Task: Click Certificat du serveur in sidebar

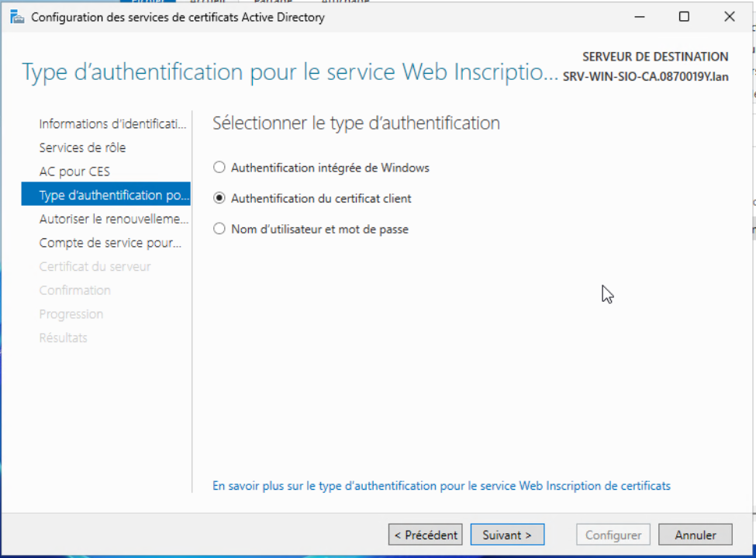Action: click(x=95, y=267)
